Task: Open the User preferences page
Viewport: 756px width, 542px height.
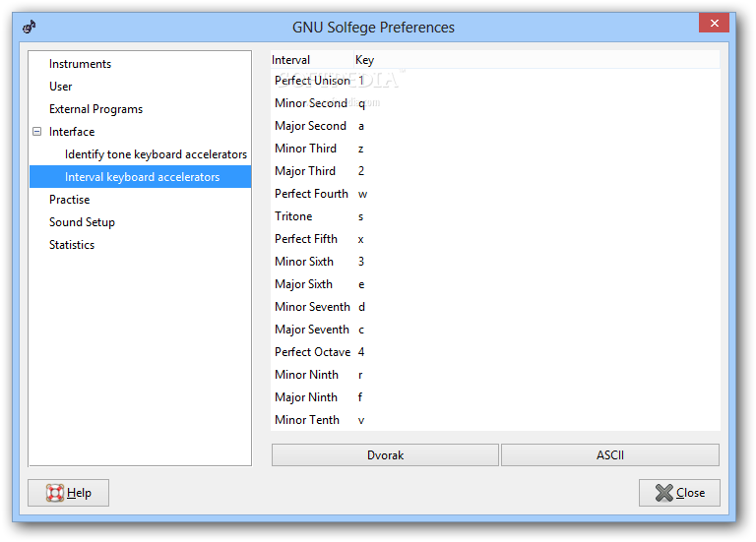Action: click(60, 87)
